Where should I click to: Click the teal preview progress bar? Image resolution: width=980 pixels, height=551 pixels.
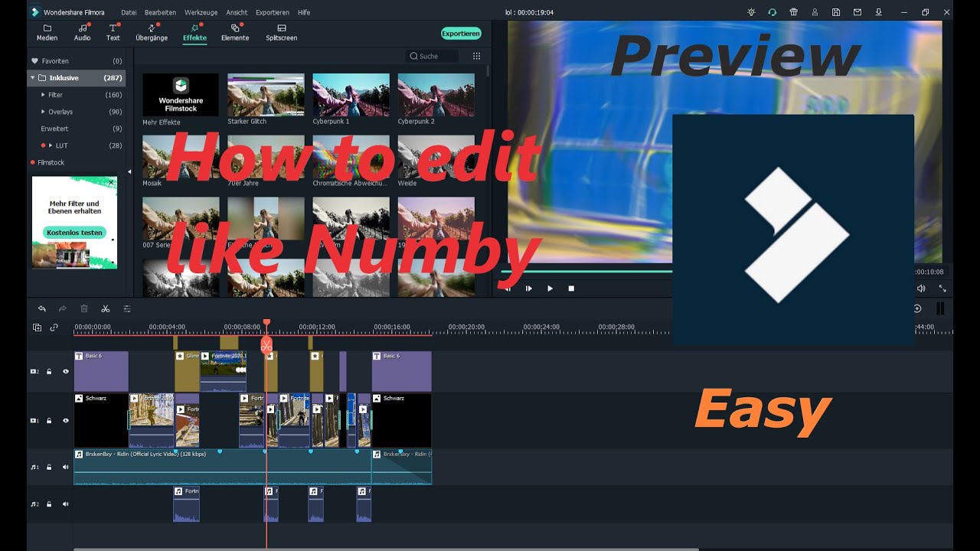[587, 271]
